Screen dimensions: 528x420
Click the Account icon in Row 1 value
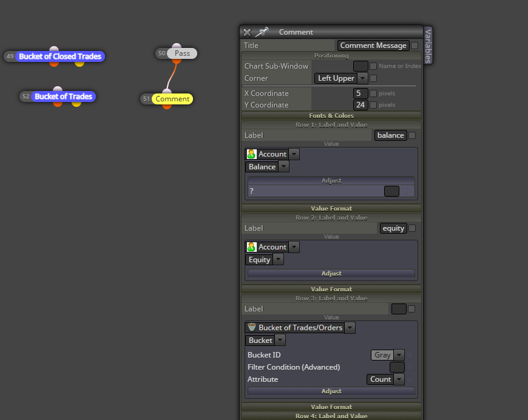tap(251, 154)
